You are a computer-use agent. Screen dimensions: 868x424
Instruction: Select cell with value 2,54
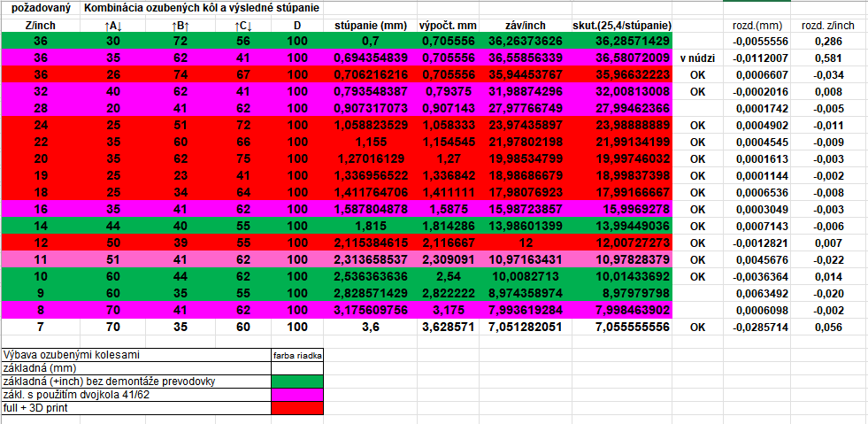pyautogui.click(x=448, y=275)
